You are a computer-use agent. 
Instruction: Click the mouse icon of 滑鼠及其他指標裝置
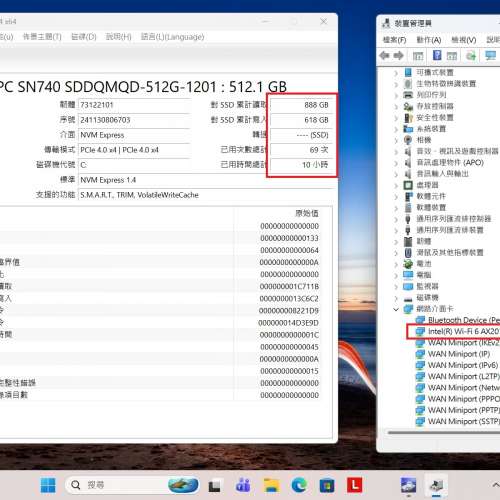coord(408,253)
